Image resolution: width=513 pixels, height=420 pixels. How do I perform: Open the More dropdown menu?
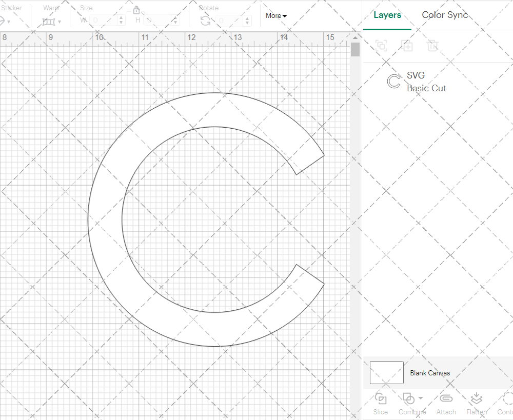coord(276,16)
